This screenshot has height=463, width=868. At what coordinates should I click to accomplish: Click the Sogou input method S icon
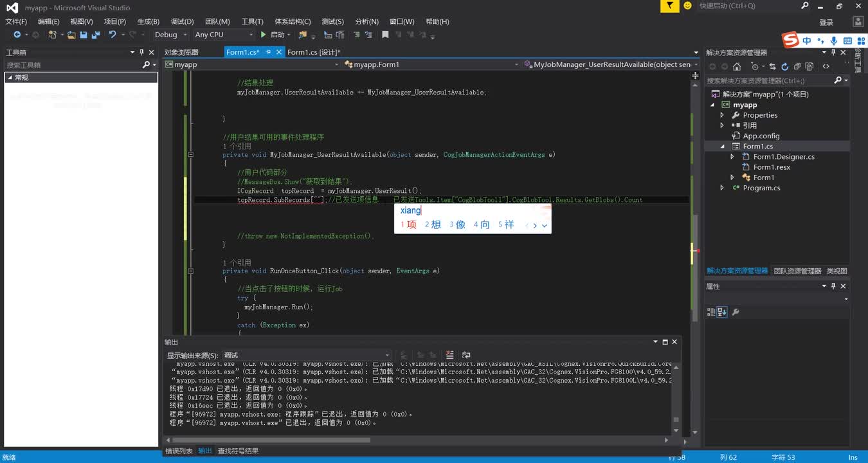(x=790, y=41)
